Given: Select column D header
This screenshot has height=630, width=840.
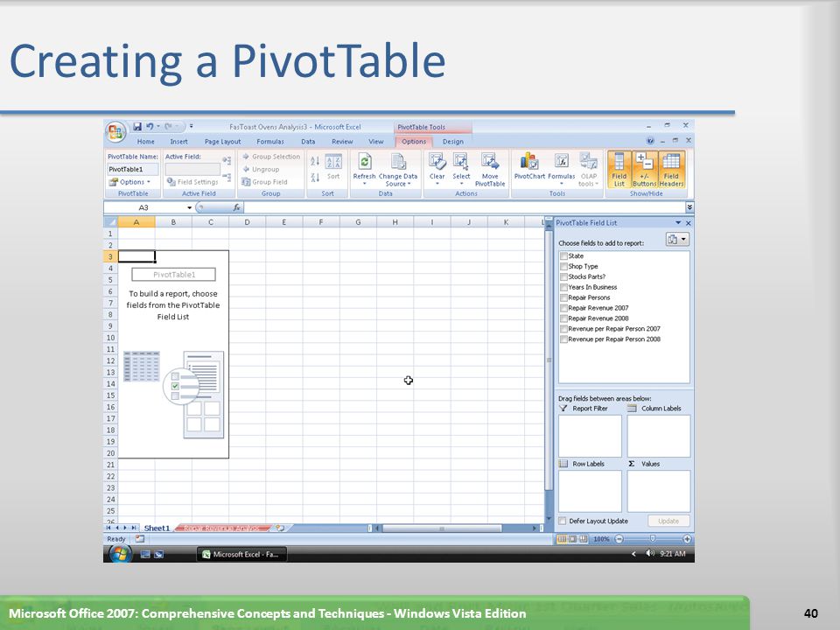Looking at the screenshot, I should click(x=247, y=221).
